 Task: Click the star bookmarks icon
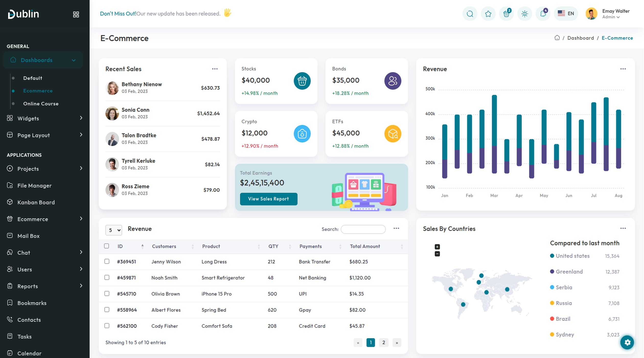point(488,14)
